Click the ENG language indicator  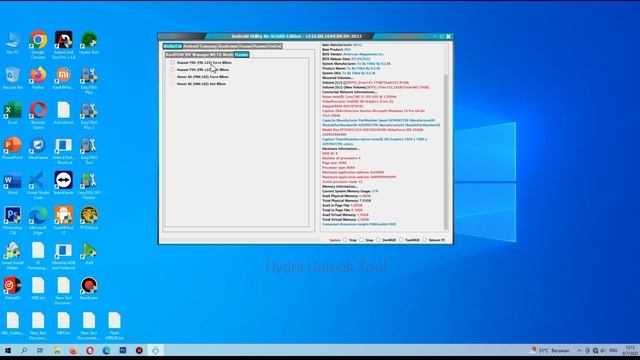tap(613, 350)
